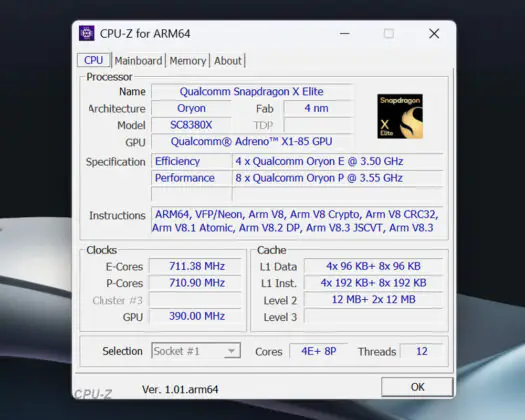
Task: Minimize the CPU-Z for ARM64 window
Action: click(x=345, y=33)
